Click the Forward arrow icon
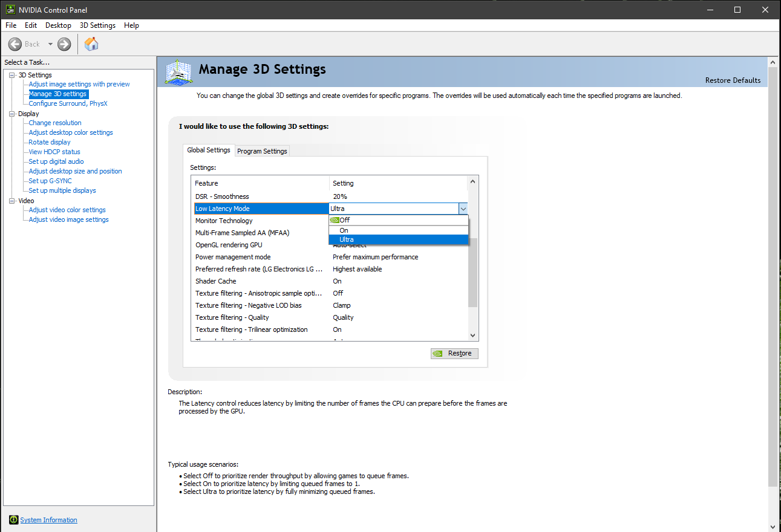 tap(64, 44)
